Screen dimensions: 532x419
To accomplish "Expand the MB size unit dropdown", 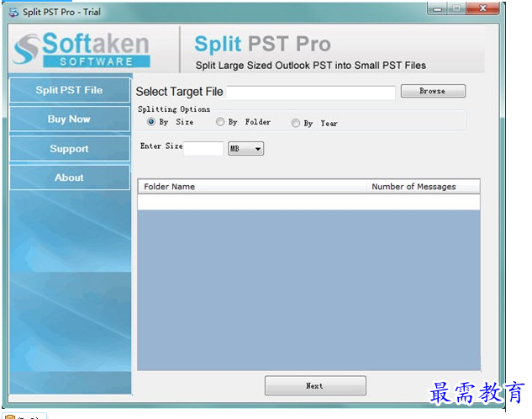I will click(x=246, y=148).
